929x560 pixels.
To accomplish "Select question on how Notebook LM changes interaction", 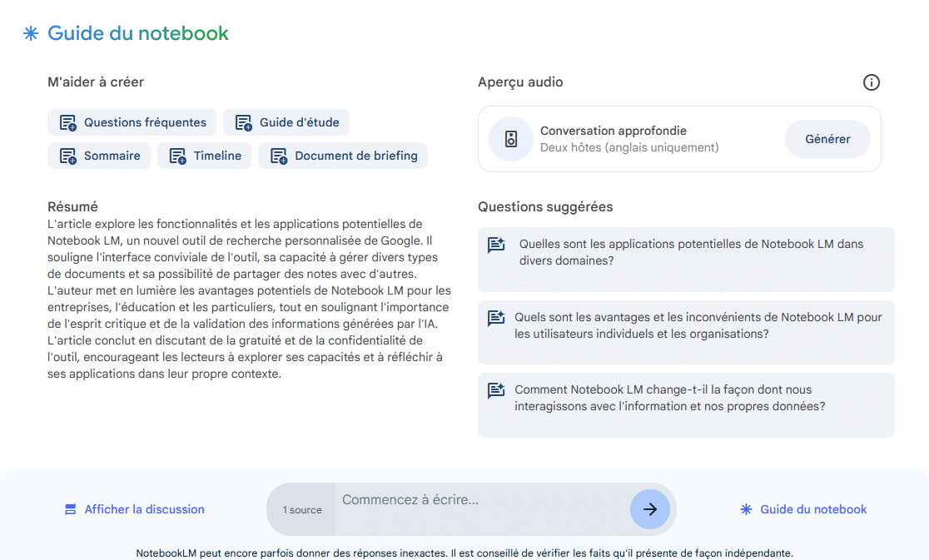I will 686,405.
